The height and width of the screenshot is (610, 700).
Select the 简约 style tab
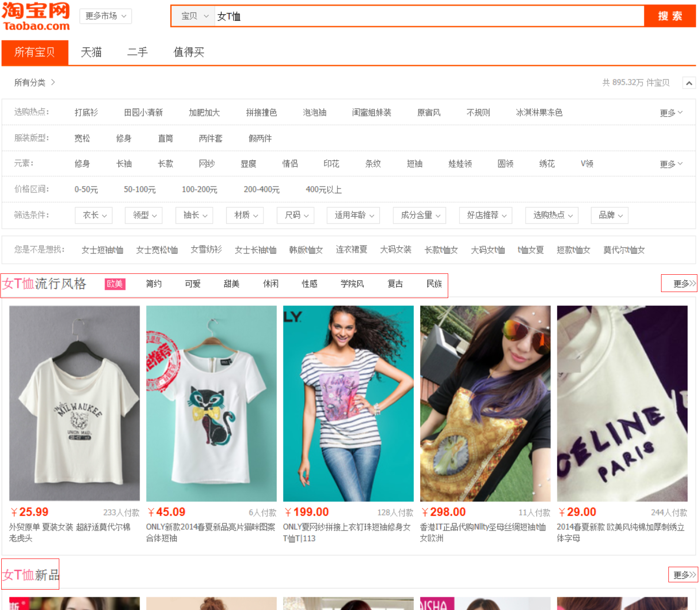[x=154, y=284]
